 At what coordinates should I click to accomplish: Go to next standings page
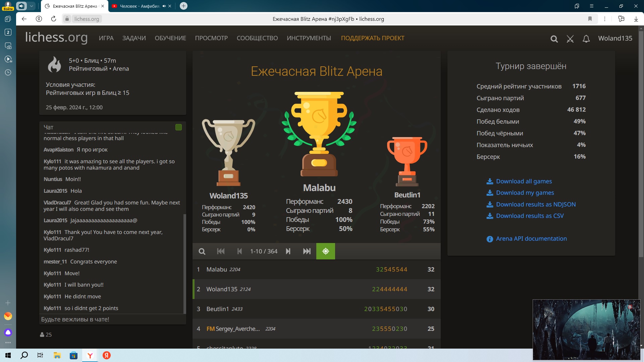click(x=288, y=251)
